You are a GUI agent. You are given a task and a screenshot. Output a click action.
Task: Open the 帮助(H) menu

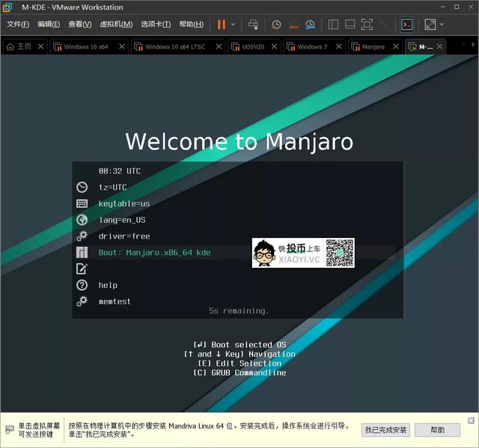pos(192,24)
